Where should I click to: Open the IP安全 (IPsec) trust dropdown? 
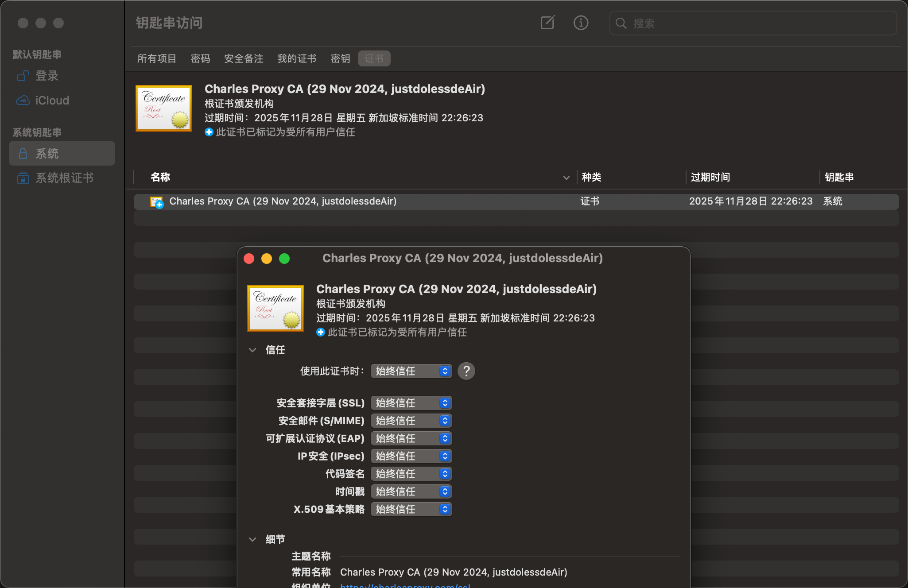coord(411,456)
